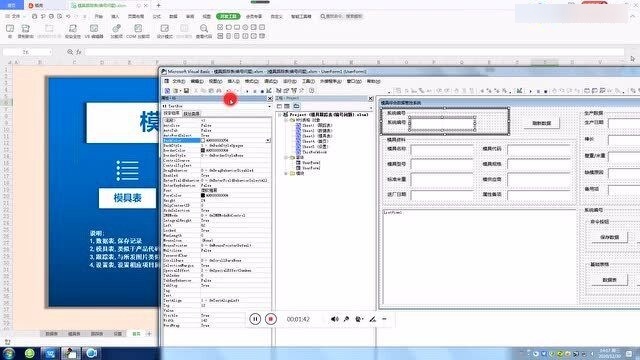This screenshot has height=360, width=640.
Task: Select the Visible property row
Action: pyautogui.click(x=216, y=316)
